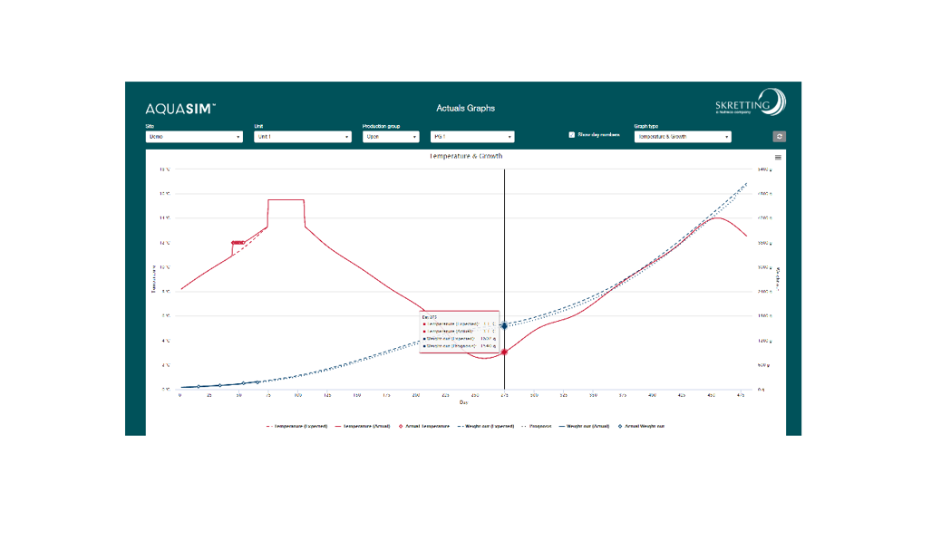The width and height of the screenshot is (951, 560).
Task: Toggle Temperature (Expected) series in legend
Action: (x=297, y=425)
